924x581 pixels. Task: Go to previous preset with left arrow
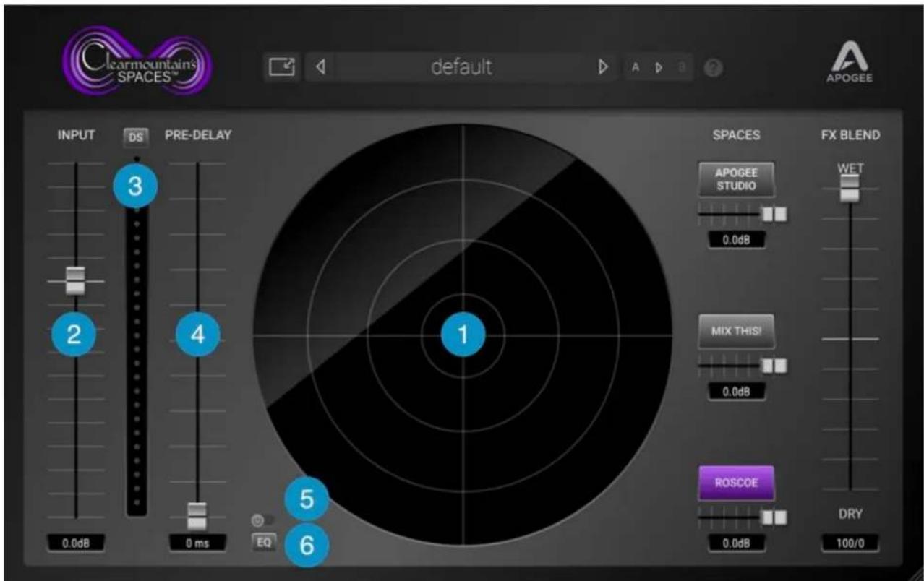tap(320, 68)
